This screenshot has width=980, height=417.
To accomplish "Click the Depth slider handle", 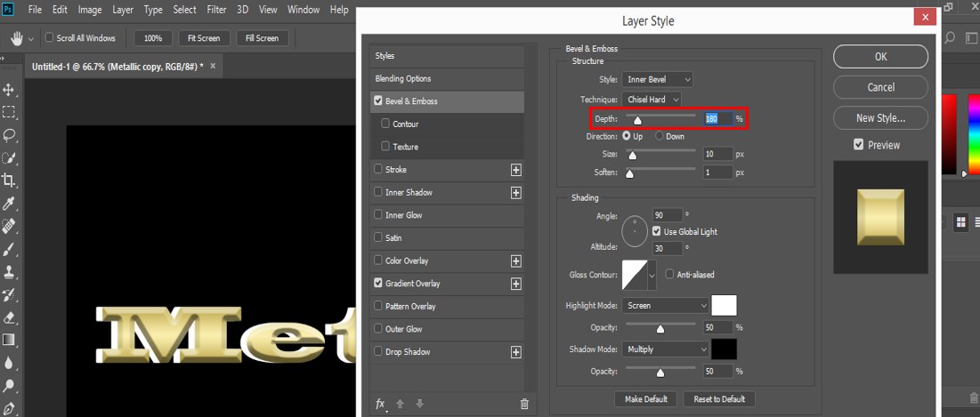I will click(x=637, y=121).
